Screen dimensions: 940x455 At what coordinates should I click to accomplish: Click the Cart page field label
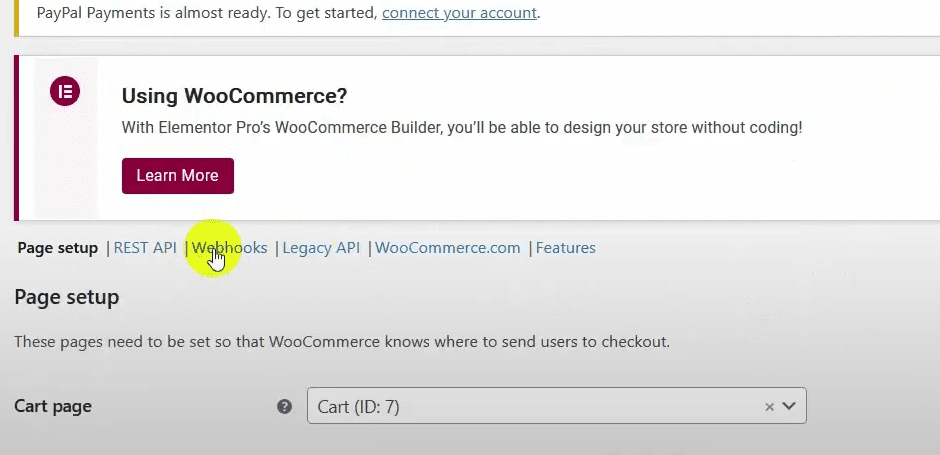53,407
